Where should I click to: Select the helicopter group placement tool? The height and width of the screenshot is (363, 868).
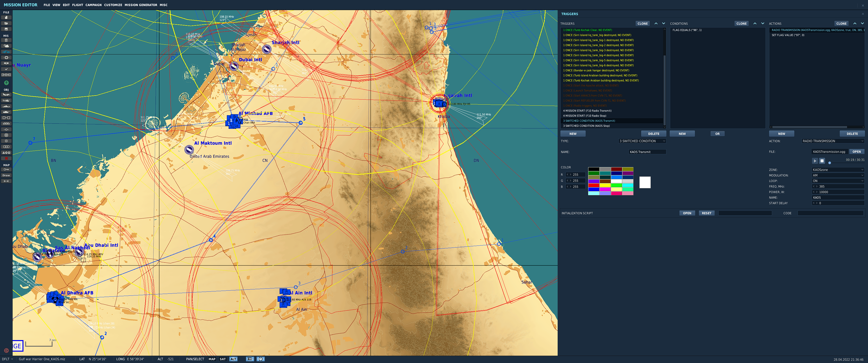6,100
